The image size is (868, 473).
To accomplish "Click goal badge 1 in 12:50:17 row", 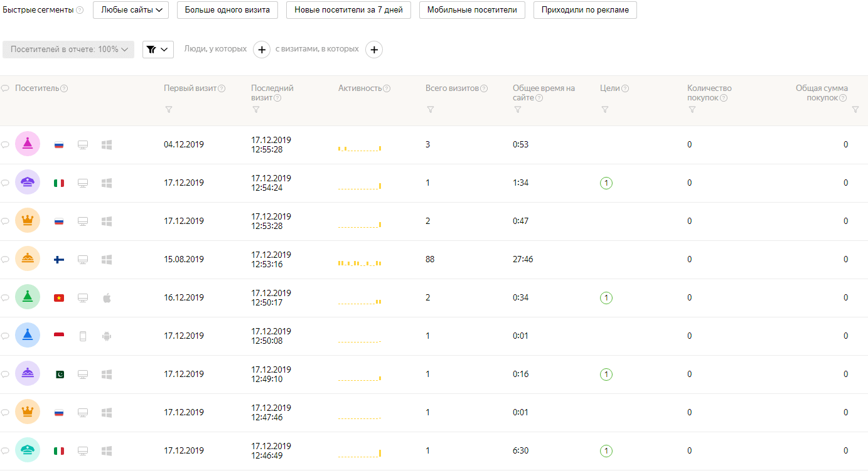I will (606, 298).
